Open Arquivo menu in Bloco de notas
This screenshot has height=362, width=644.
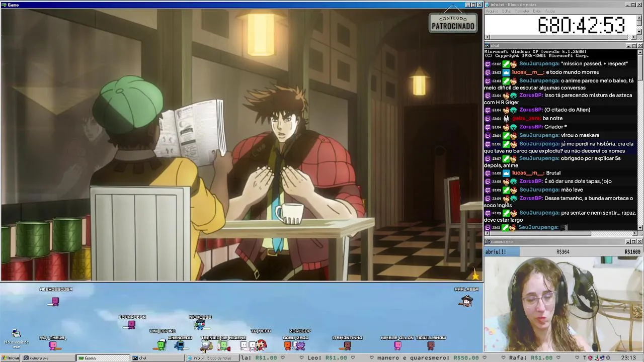492,11
